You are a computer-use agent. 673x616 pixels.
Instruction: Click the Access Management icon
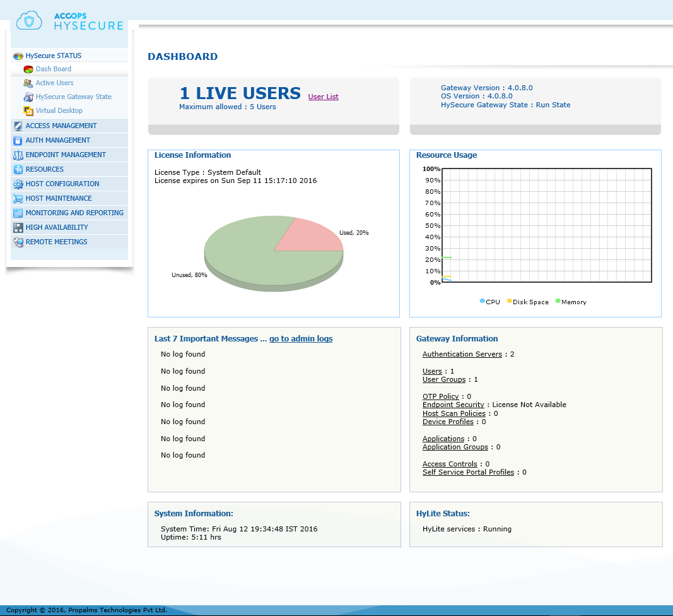[18, 126]
